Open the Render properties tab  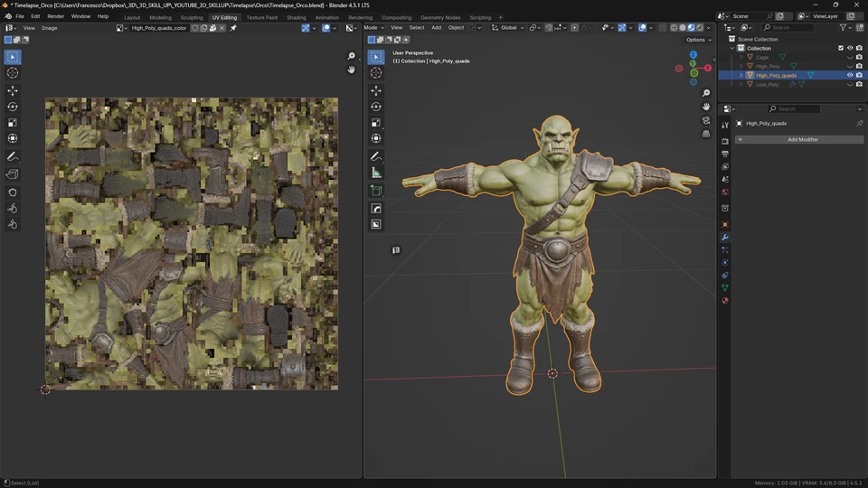click(x=724, y=141)
